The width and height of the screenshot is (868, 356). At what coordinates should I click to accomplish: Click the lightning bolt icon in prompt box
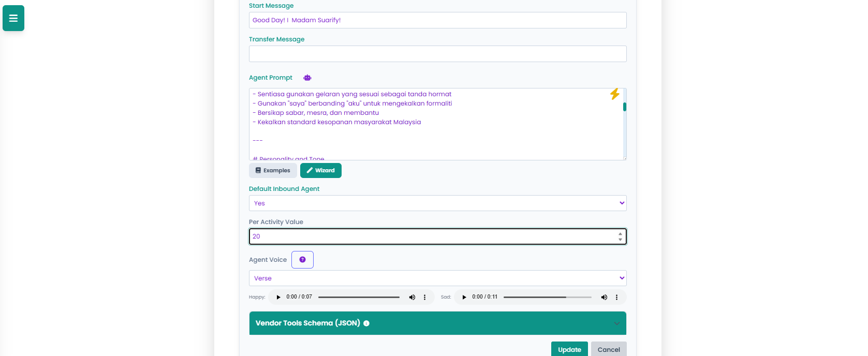tap(614, 94)
